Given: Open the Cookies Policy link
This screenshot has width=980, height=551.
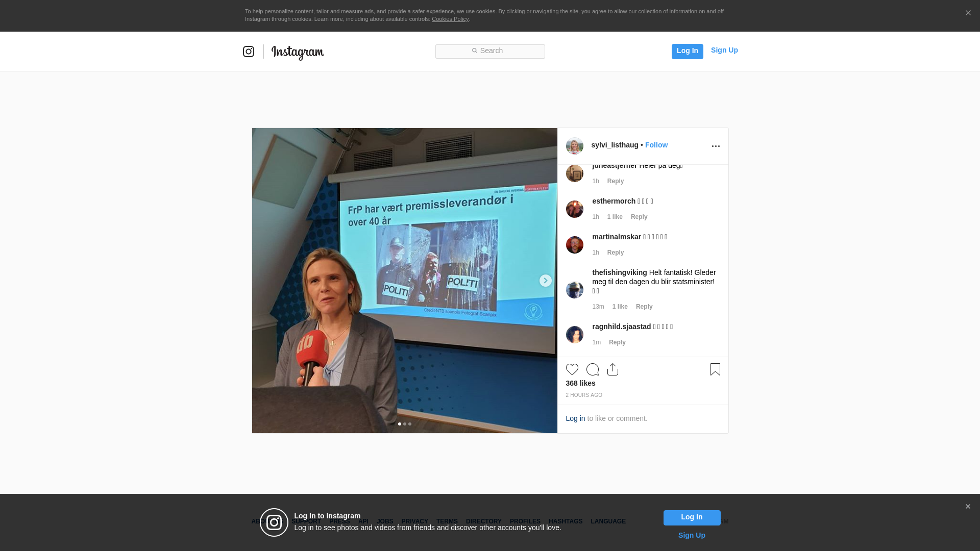Looking at the screenshot, I should (x=450, y=19).
